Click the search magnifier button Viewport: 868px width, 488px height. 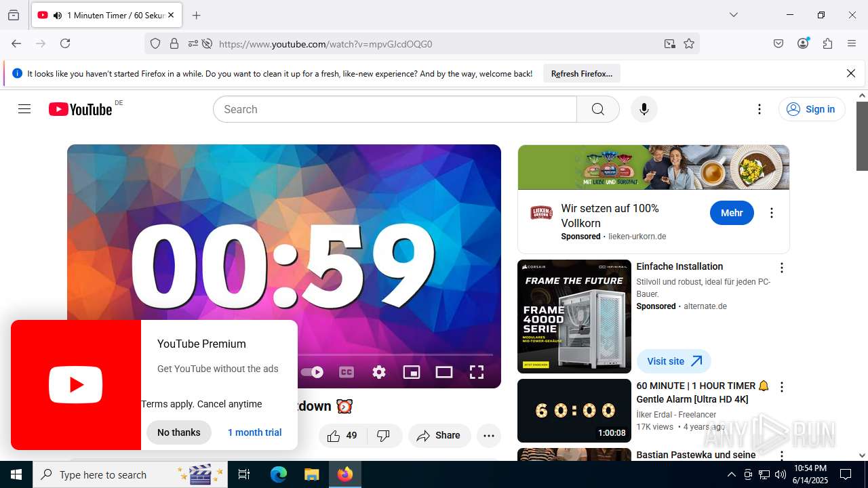[x=597, y=109]
